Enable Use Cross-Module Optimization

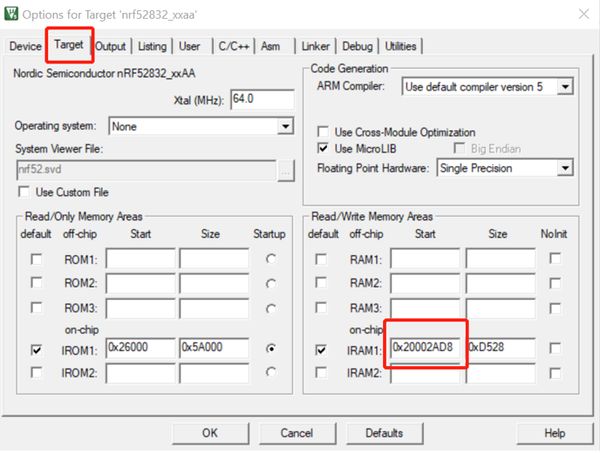tap(323, 132)
